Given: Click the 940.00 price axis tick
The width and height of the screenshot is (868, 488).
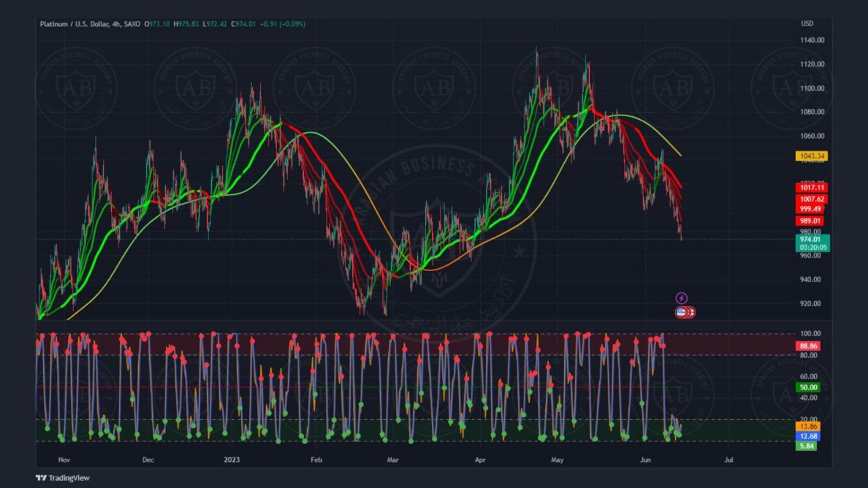Looking at the screenshot, I should tap(810, 279).
